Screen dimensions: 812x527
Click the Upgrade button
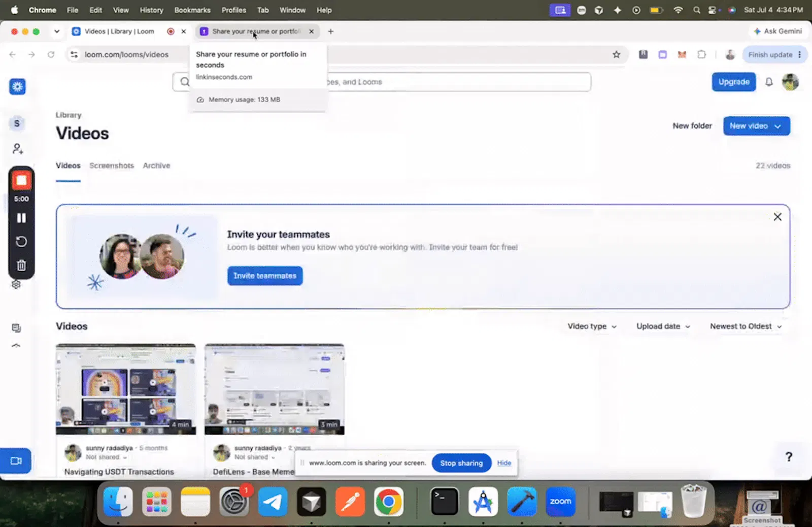click(734, 82)
